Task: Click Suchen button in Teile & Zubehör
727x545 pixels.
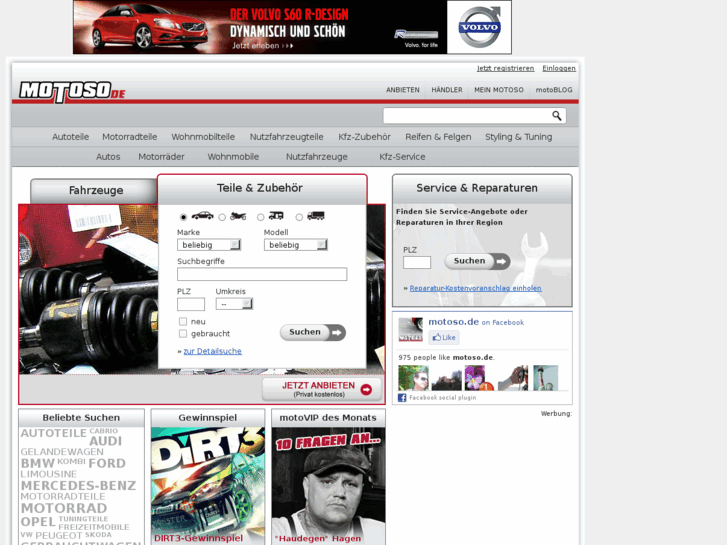Action: [x=313, y=333]
